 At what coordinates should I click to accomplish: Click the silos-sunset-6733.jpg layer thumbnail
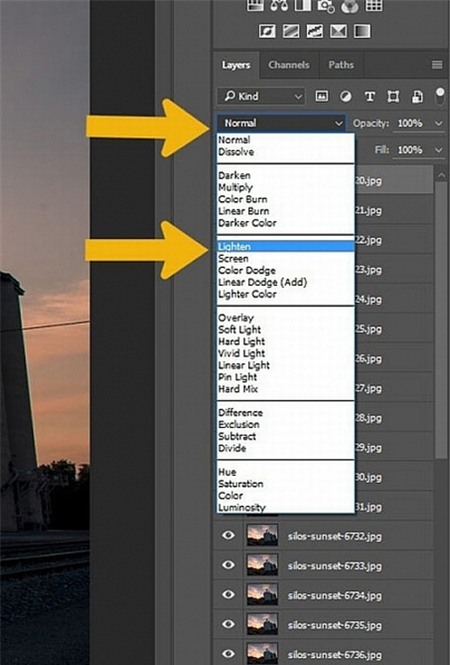tap(262, 565)
